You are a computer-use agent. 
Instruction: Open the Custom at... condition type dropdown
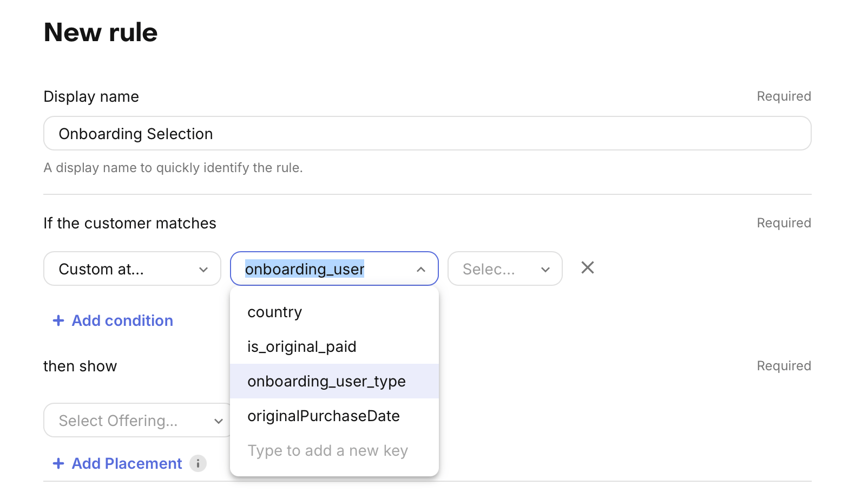(x=124, y=269)
